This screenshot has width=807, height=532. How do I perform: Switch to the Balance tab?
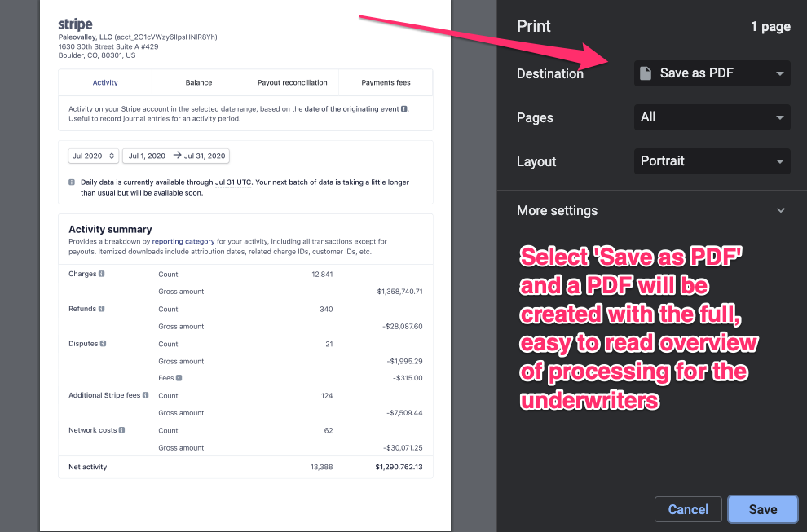(x=199, y=82)
